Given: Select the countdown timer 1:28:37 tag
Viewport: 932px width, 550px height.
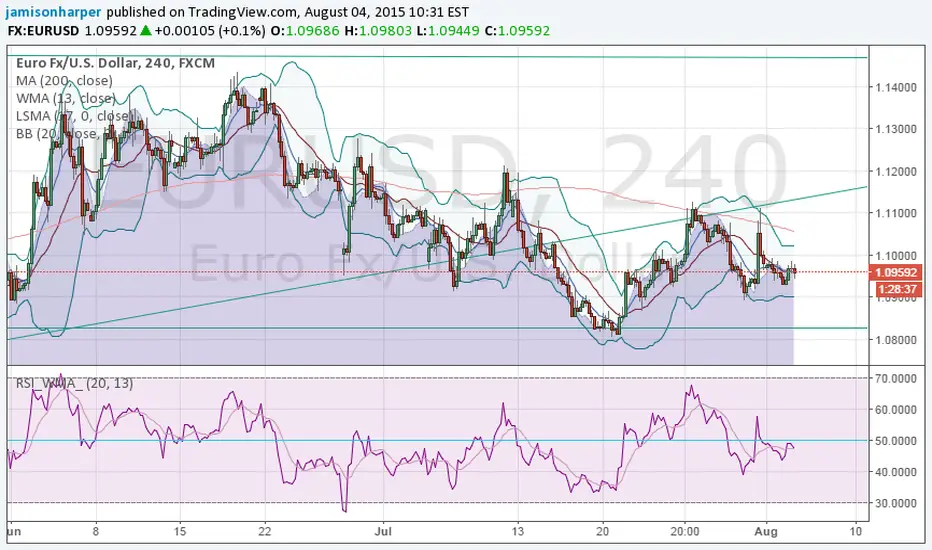Looking at the screenshot, I should pyautogui.click(x=897, y=289).
